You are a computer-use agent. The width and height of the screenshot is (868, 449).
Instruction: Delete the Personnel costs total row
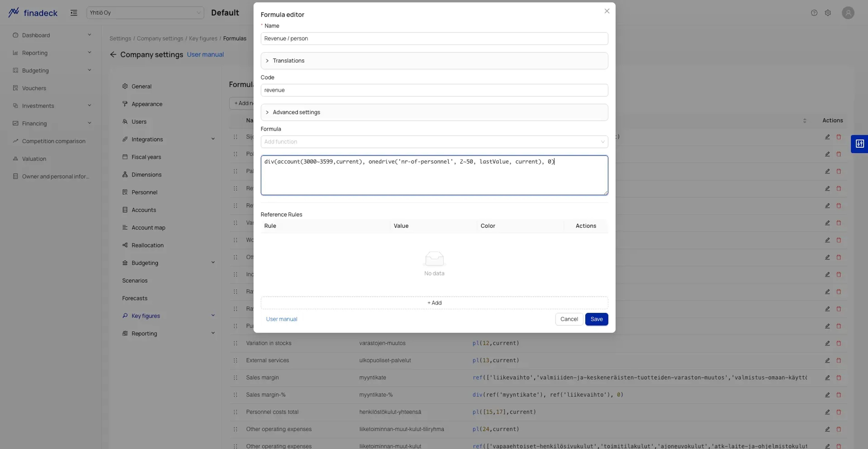point(839,412)
